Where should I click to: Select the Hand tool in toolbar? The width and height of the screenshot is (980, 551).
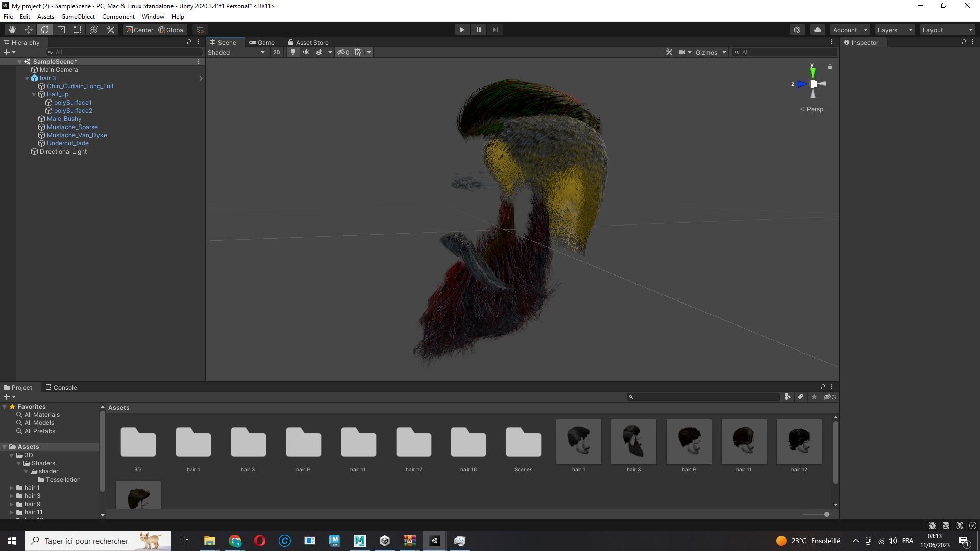[x=12, y=30]
